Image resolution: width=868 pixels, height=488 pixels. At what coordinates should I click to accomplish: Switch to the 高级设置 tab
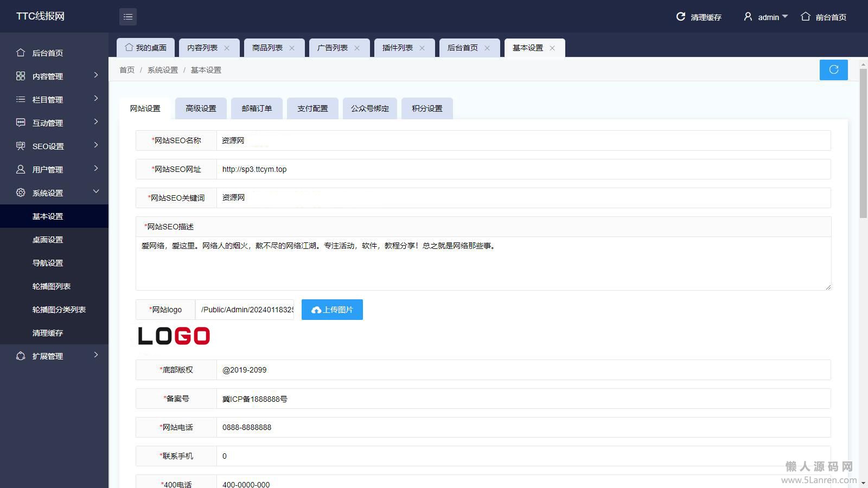pyautogui.click(x=201, y=108)
